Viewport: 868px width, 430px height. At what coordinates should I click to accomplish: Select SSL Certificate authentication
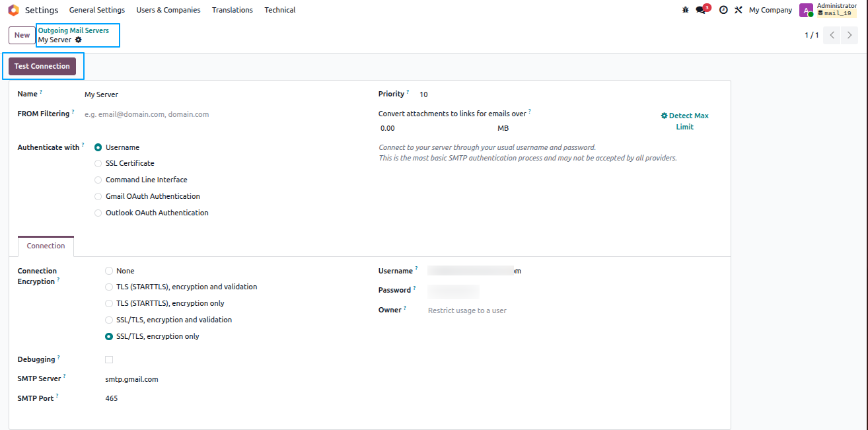[x=98, y=163]
